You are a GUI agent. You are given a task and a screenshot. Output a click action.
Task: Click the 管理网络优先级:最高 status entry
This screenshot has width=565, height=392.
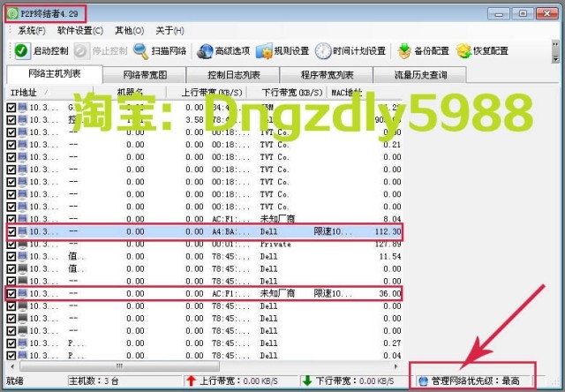473,381
